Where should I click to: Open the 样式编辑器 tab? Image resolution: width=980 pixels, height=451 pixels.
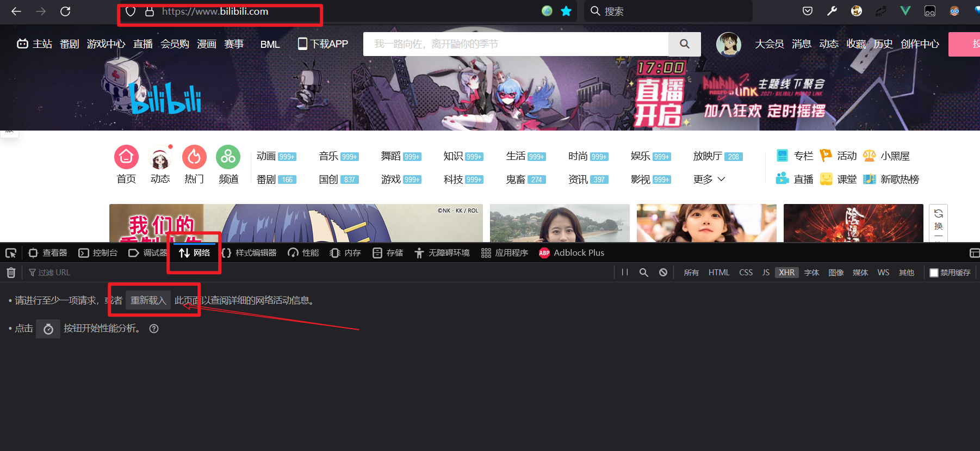coord(249,253)
